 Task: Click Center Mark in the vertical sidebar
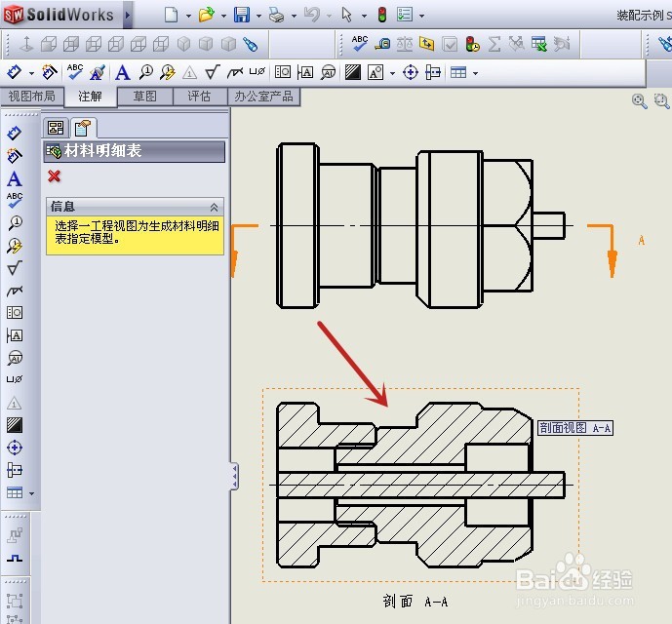click(15, 448)
